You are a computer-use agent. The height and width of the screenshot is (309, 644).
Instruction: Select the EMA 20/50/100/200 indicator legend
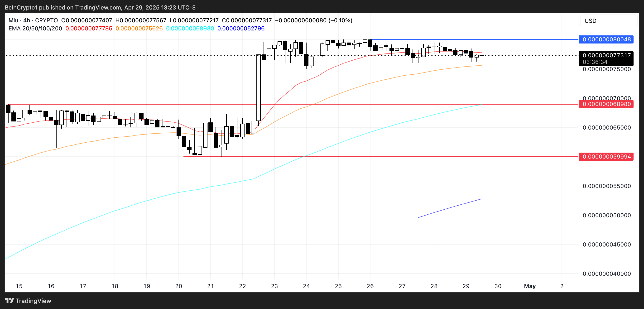(35, 29)
